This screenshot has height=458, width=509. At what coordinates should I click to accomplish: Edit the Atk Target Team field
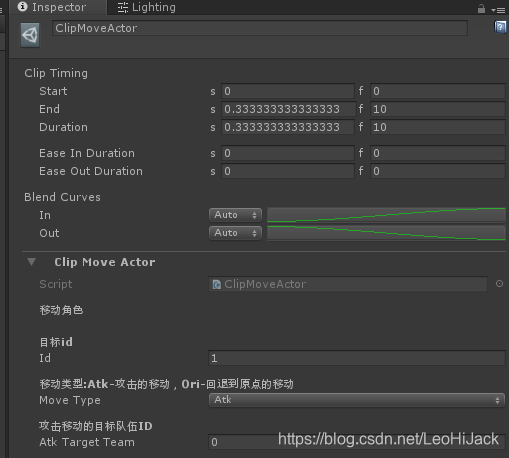pos(357,442)
